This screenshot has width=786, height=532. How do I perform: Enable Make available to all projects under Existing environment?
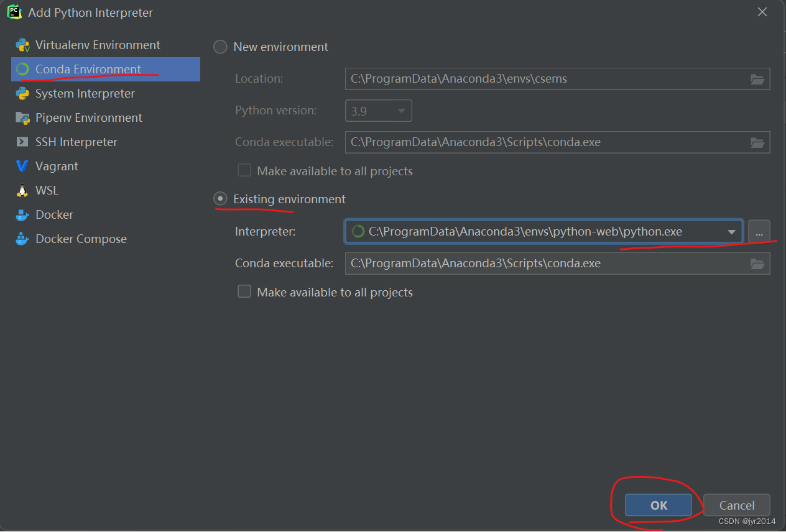tap(244, 291)
